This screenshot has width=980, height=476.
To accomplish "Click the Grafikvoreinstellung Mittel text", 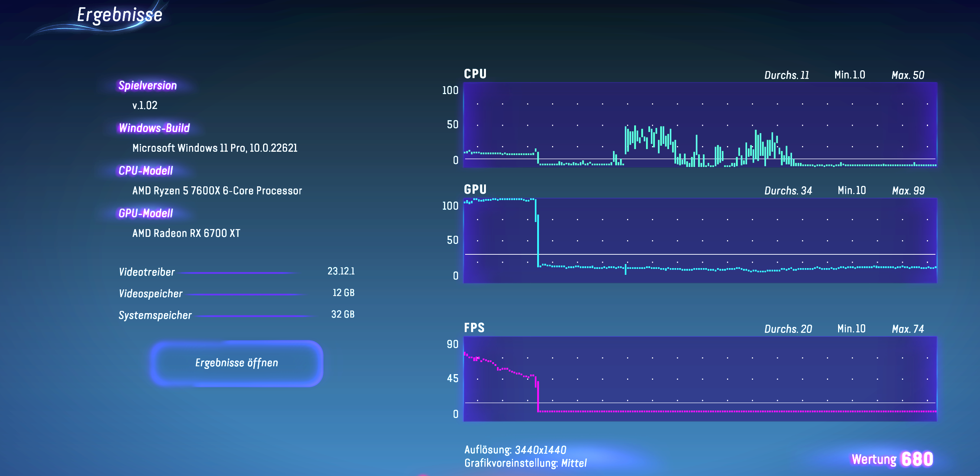I will [525, 463].
